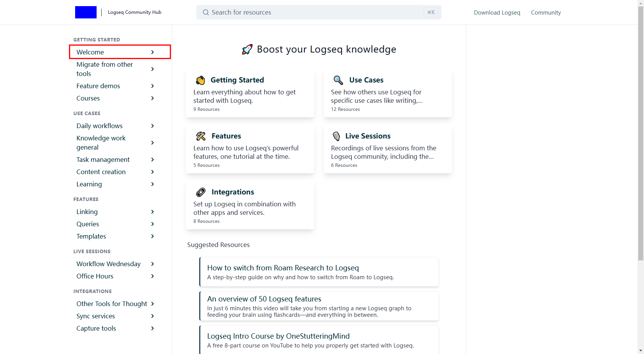Expand the Task management chevron
644x354 pixels.
click(x=153, y=160)
